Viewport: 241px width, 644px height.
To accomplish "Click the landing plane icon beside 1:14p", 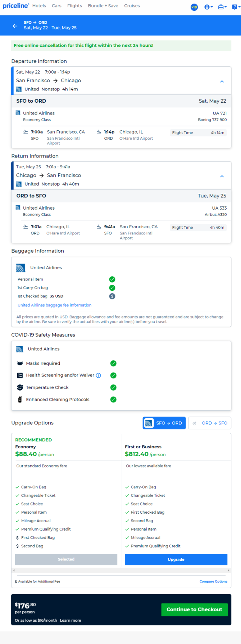I will (x=99, y=132).
